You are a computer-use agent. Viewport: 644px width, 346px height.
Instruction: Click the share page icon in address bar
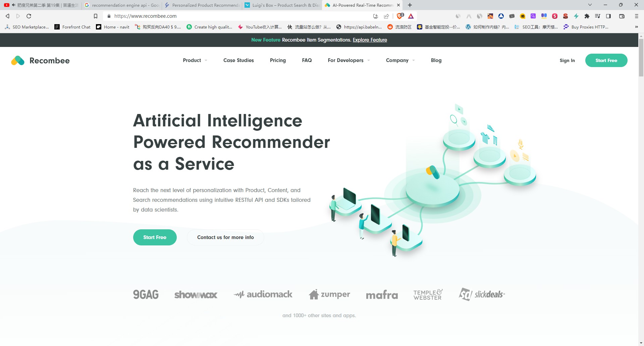(386, 16)
